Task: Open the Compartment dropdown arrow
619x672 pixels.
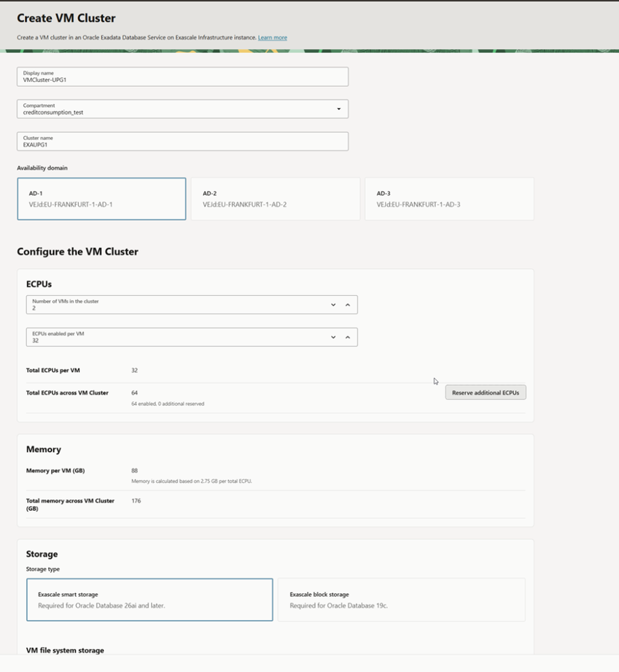Action: pos(339,109)
